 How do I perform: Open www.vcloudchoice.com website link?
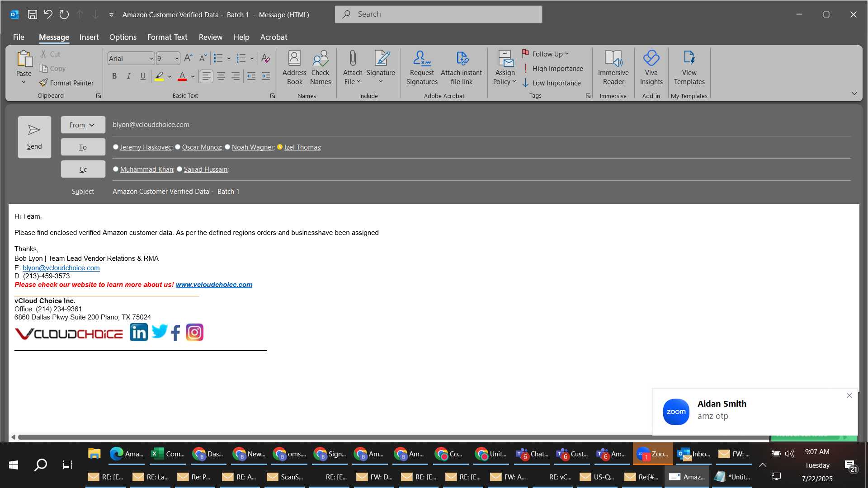pos(214,285)
